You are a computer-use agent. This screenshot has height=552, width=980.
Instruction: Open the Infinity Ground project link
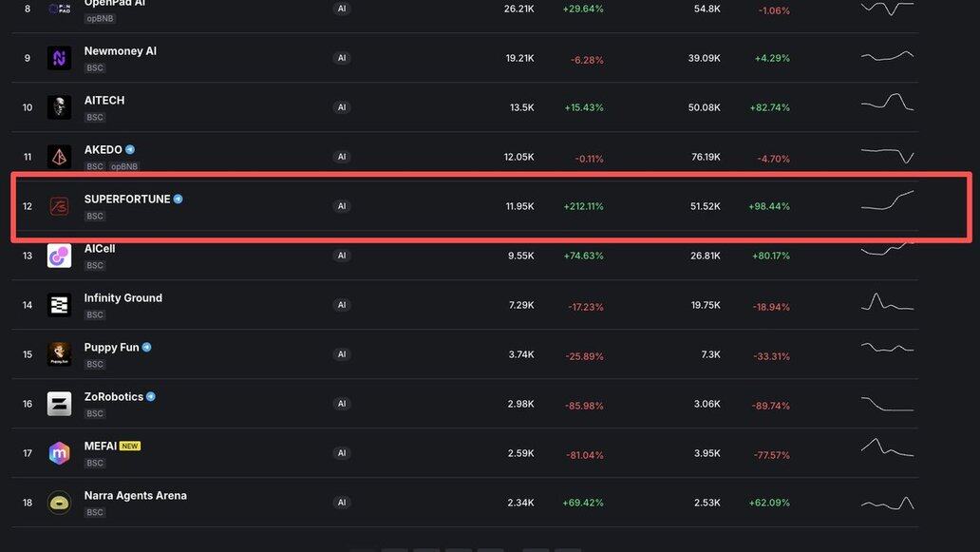122,298
